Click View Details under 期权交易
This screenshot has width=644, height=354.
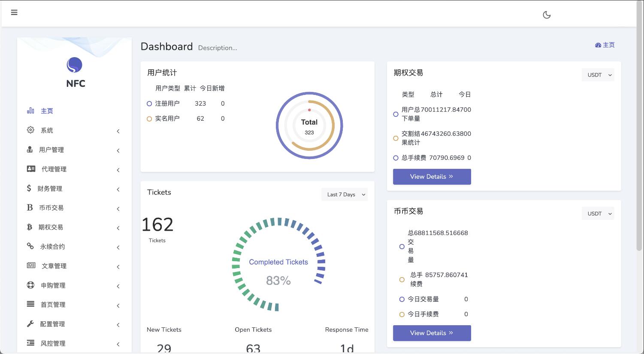432,177
